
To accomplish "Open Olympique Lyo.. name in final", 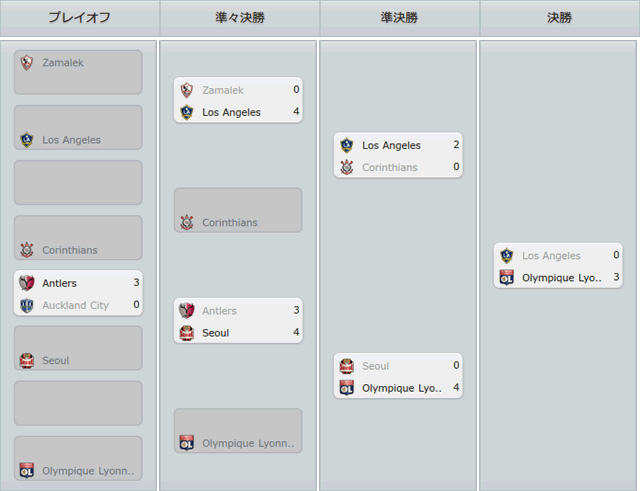I will click(562, 278).
